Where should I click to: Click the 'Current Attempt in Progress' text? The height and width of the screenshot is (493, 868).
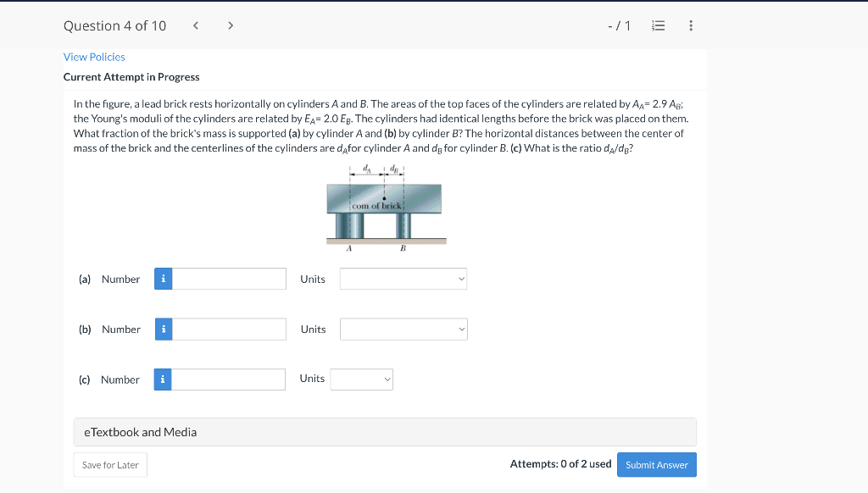131,77
